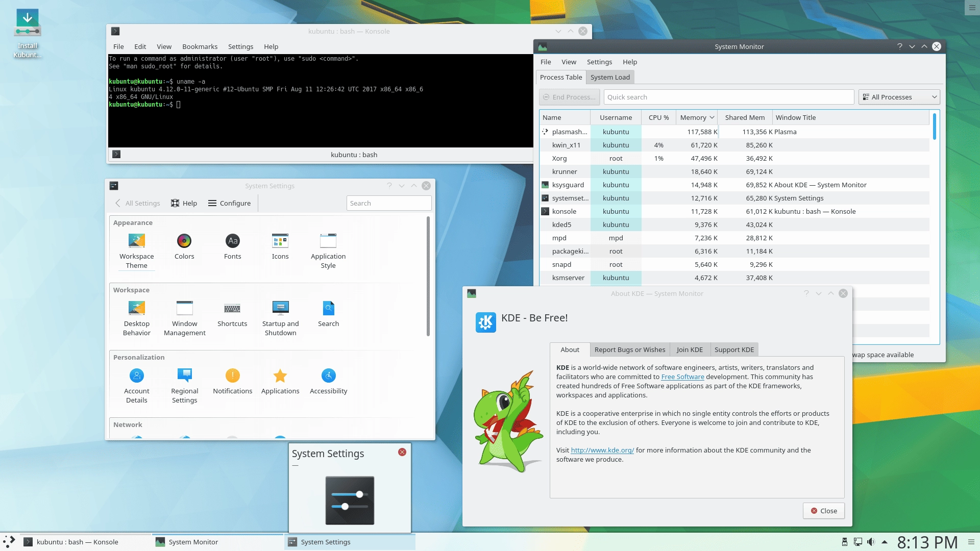Open Accessibility settings icon

coord(328,381)
